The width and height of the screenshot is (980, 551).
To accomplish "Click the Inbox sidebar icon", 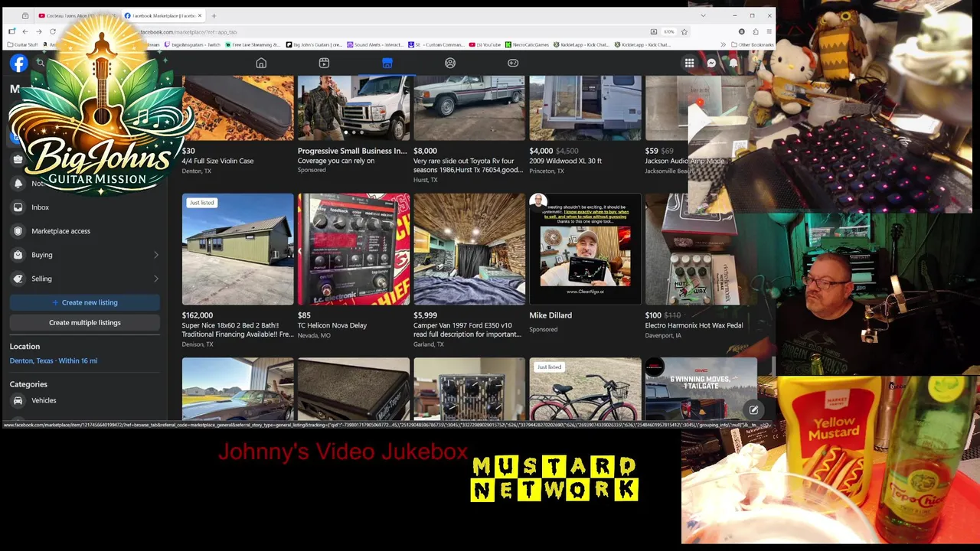I will (x=18, y=207).
